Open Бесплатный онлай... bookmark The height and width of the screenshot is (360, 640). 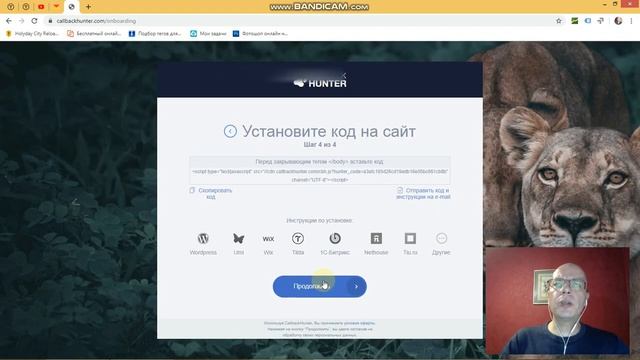tap(94, 34)
